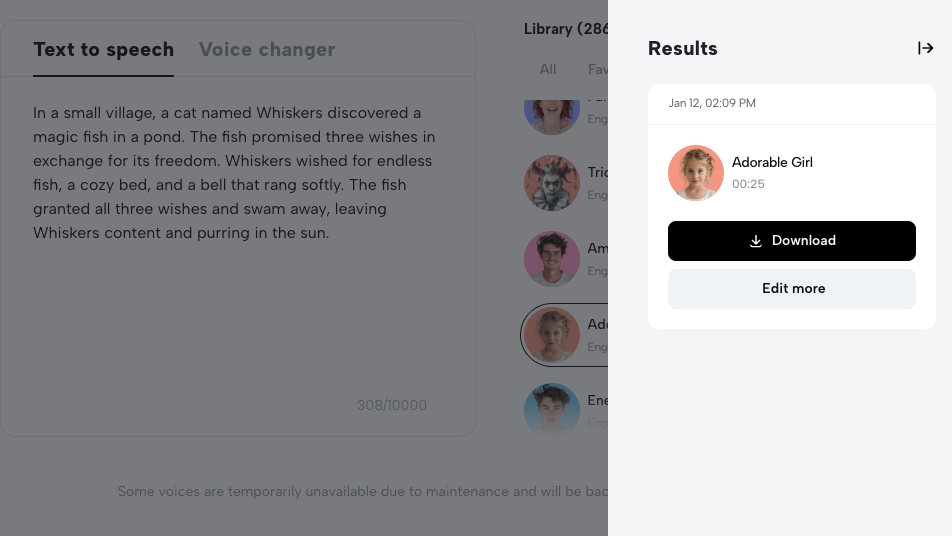This screenshot has height=536, width=952.
Task: Show the Fav voices filter tab
Action: (597, 69)
